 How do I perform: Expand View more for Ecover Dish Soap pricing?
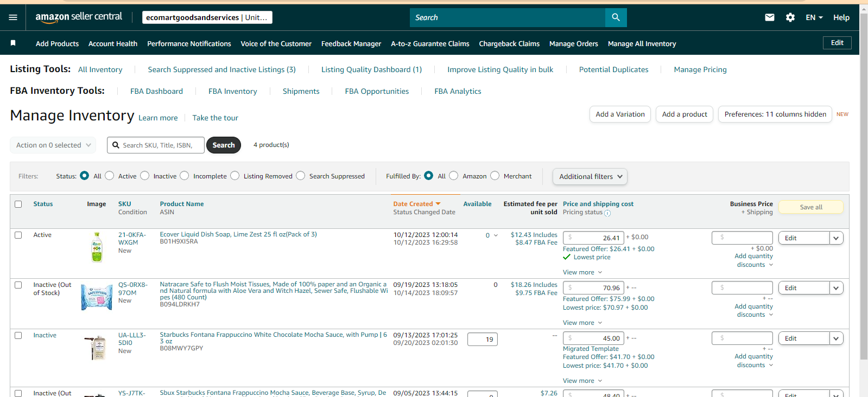click(582, 272)
